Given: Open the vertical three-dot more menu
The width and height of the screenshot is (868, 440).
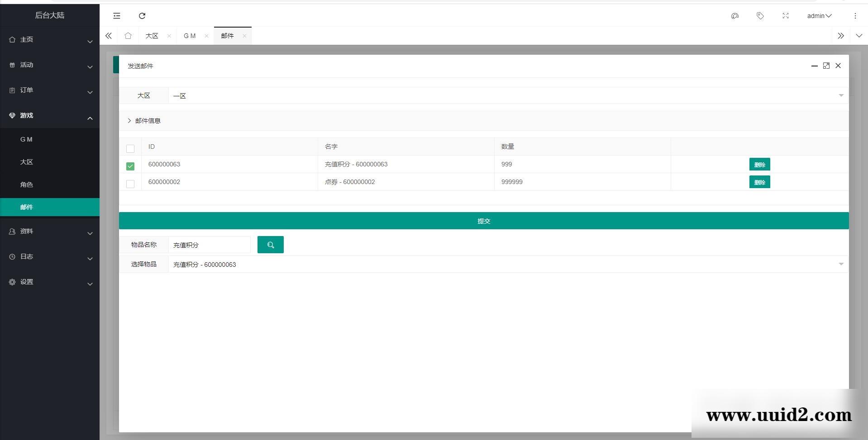Looking at the screenshot, I should click(855, 16).
